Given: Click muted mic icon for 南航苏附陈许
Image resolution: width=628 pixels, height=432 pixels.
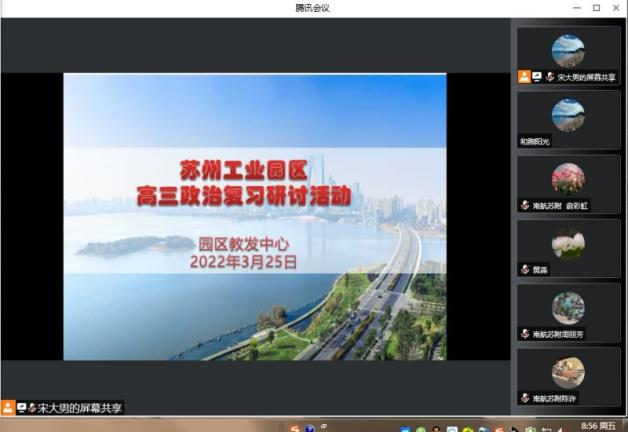Looking at the screenshot, I should [x=525, y=398].
